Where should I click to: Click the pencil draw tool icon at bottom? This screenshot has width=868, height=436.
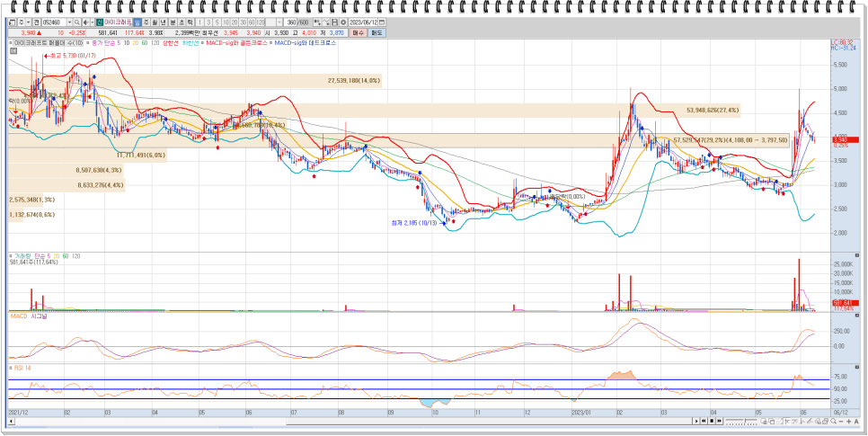(x=810, y=422)
